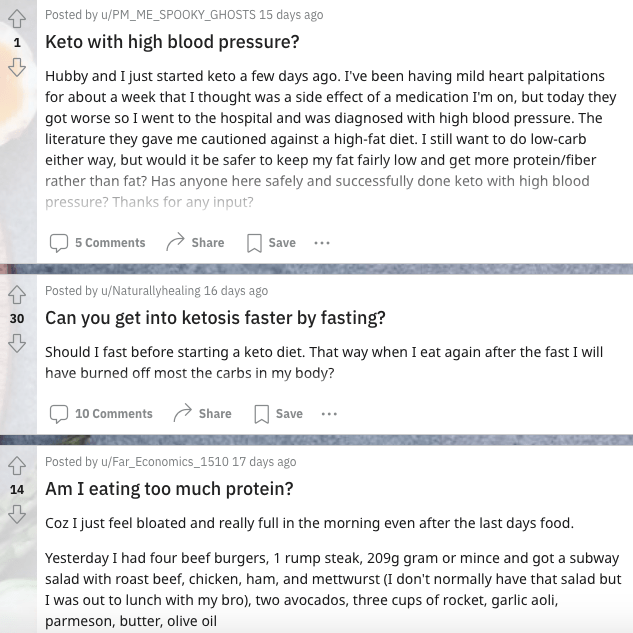Downvote the ketosis by fasting post
This screenshot has width=633, height=633.
pos(16,342)
